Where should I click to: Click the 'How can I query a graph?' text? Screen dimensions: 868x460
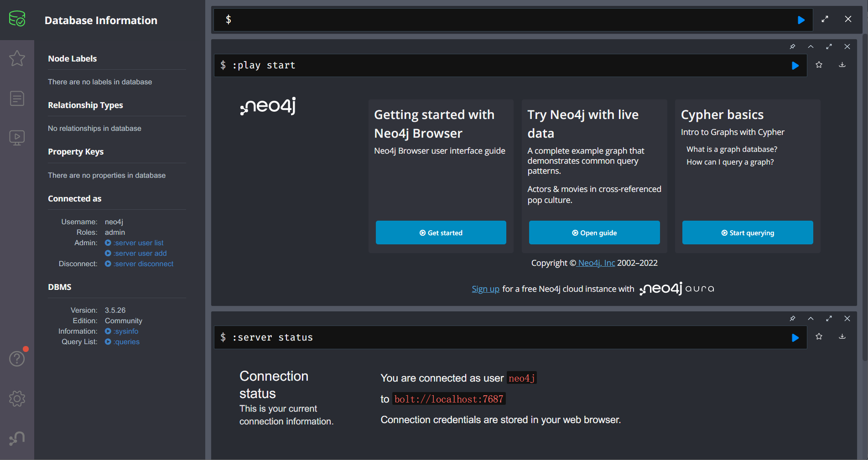730,162
